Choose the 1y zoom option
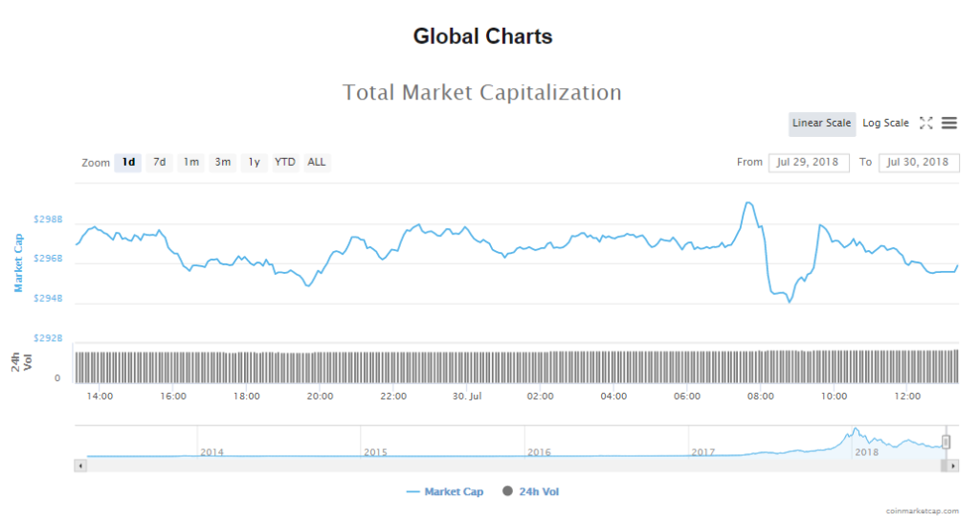 point(254,163)
